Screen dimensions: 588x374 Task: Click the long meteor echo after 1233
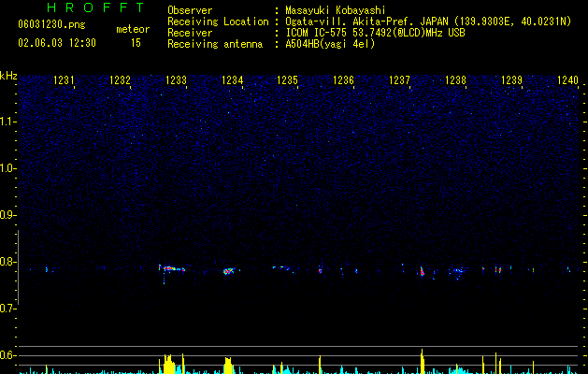(172, 268)
